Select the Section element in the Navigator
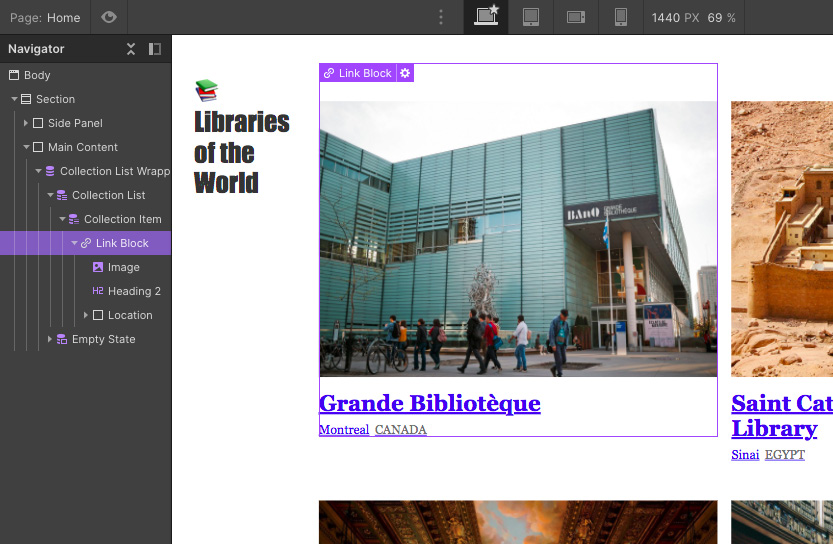Screen dimensions: 833x544 coord(55,99)
